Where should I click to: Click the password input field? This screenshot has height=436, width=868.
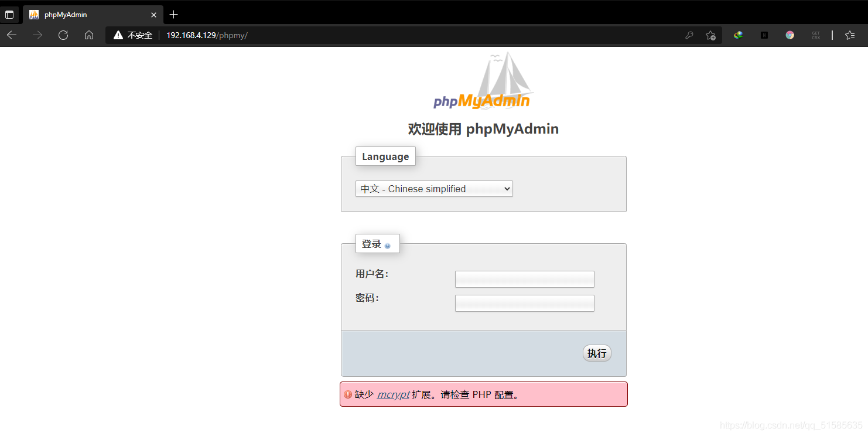pyautogui.click(x=525, y=303)
